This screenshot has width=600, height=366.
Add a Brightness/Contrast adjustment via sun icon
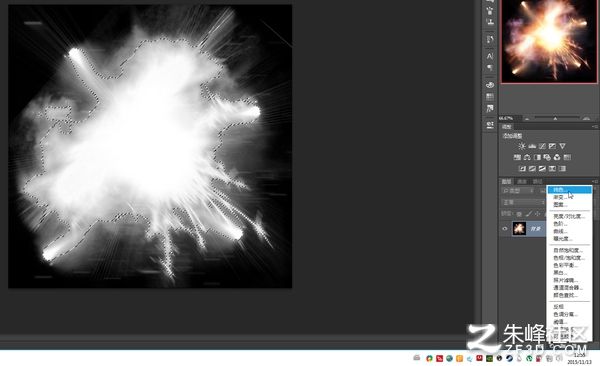(x=522, y=146)
